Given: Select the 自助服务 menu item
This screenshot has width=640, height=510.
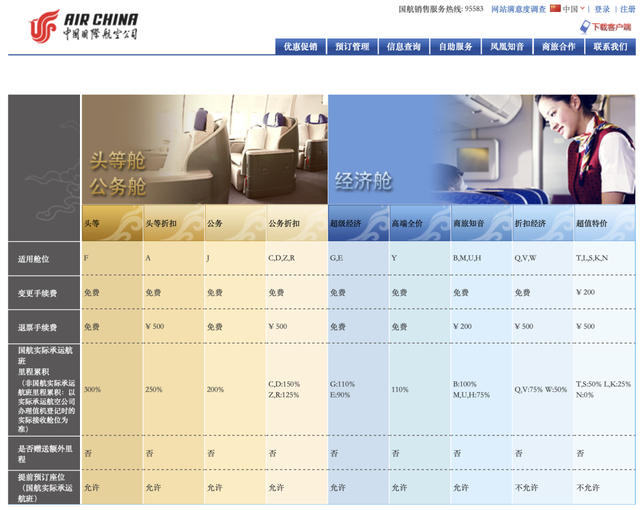Looking at the screenshot, I should pos(456,47).
